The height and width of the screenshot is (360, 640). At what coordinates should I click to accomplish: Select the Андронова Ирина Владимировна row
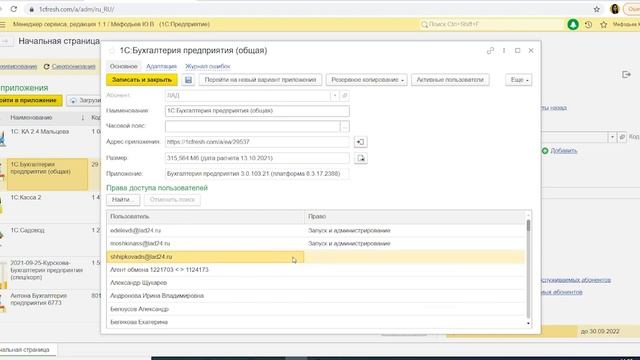[x=316, y=296]
